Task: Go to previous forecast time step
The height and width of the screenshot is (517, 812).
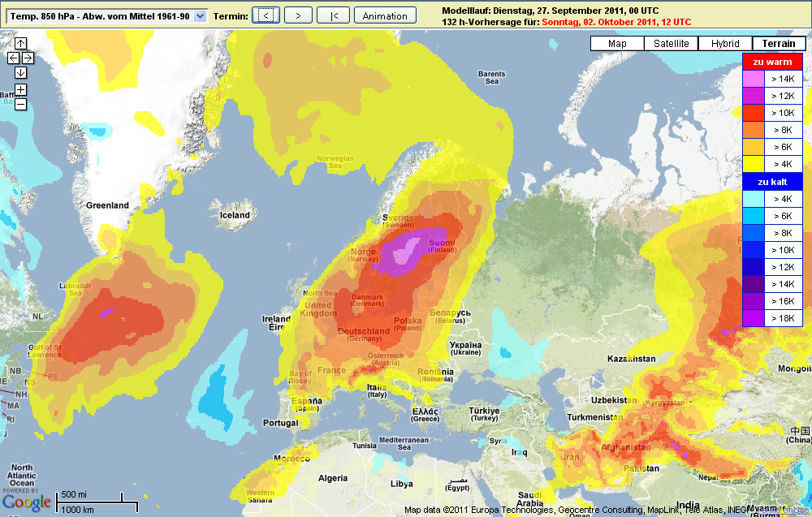Action: [x=266, y=15]
